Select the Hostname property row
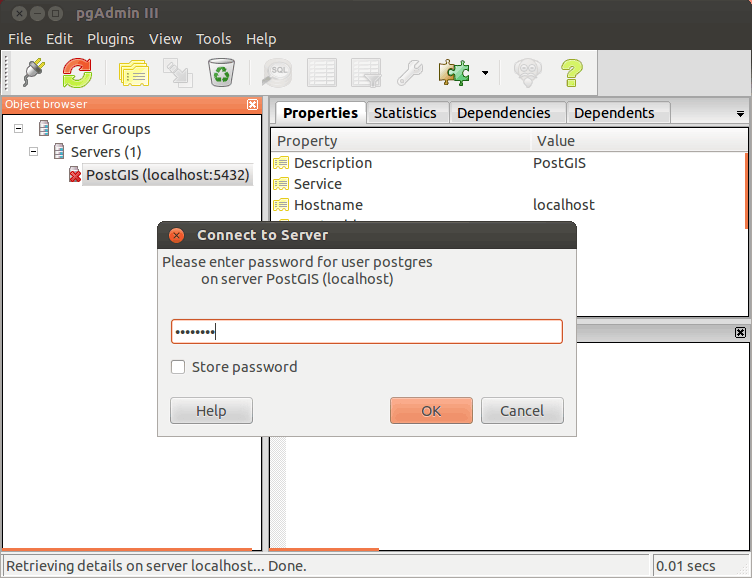 point(508,205)
